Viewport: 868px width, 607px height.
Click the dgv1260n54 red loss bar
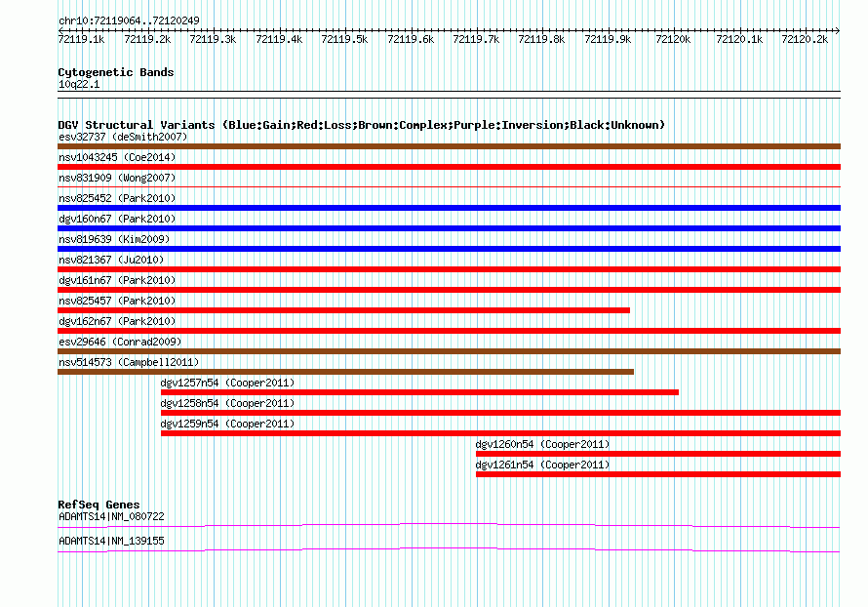coord(658,454)
